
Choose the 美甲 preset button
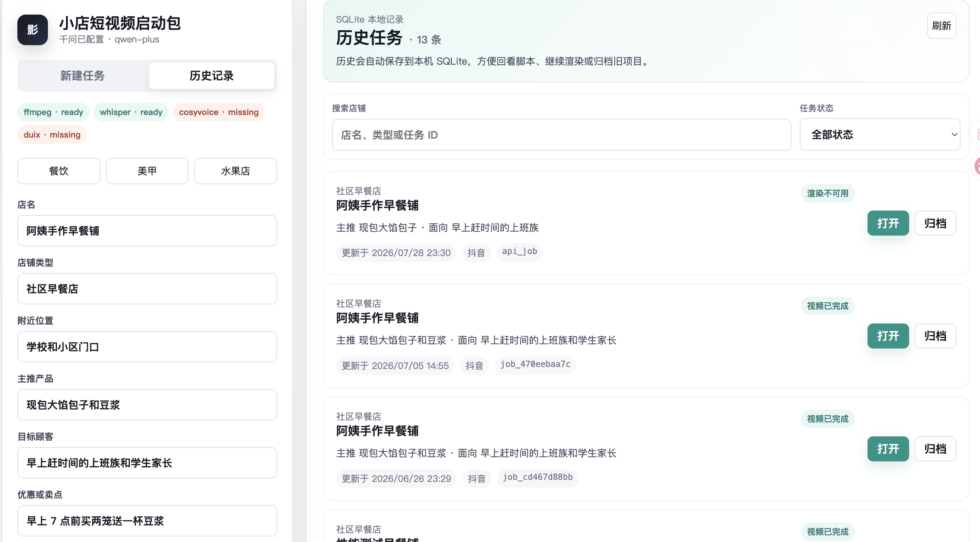pos(147,171)
